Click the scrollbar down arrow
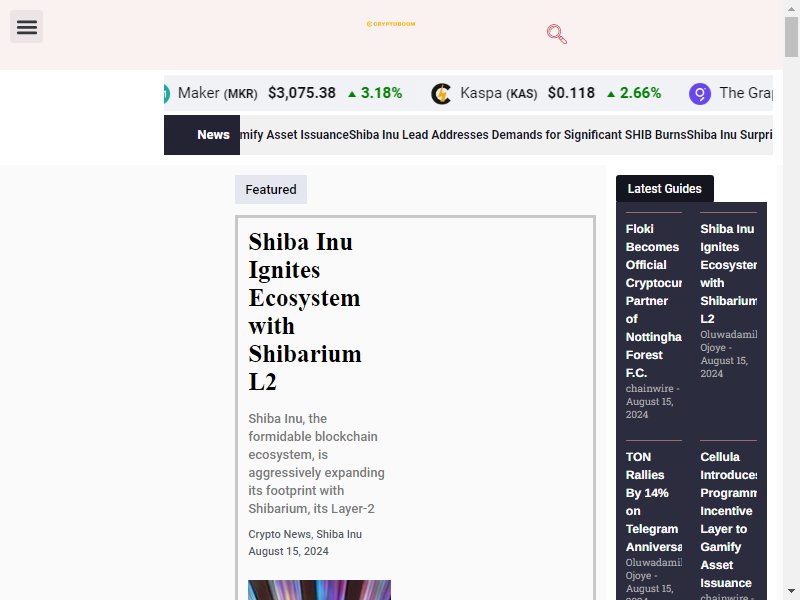 (791, 593)
